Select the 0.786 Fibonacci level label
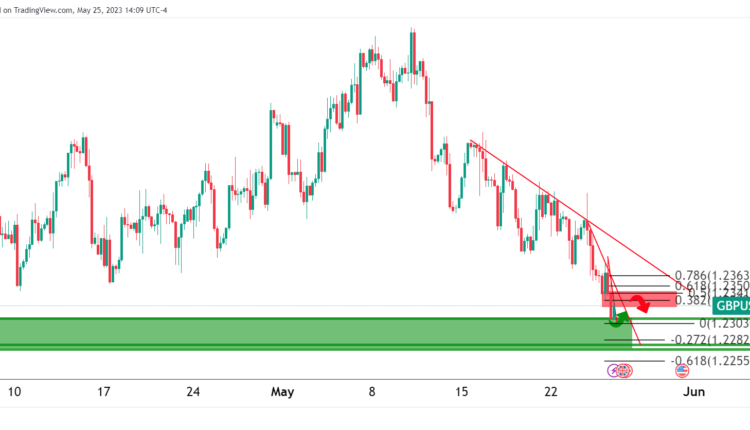 713,275
